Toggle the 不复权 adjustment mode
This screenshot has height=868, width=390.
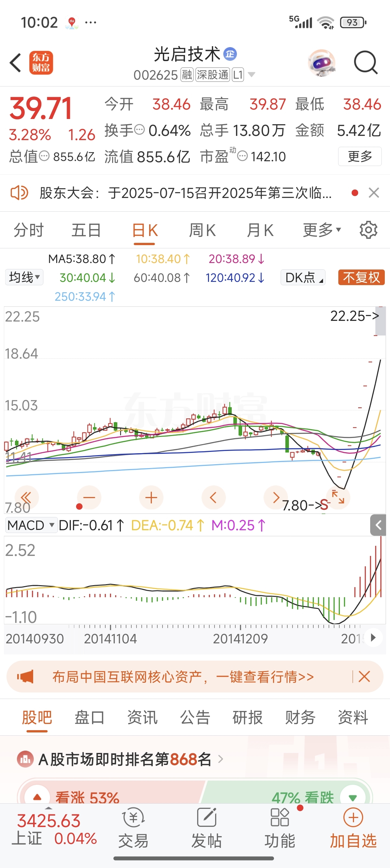pyautogui.click(x=361, y=277)
